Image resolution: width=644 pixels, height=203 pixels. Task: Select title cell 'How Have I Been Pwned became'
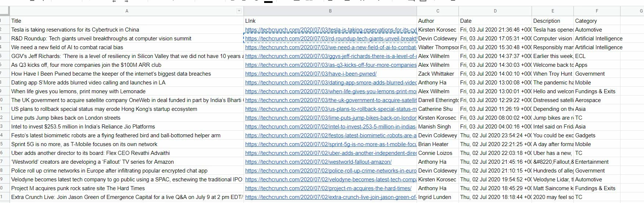click(127, 74)
